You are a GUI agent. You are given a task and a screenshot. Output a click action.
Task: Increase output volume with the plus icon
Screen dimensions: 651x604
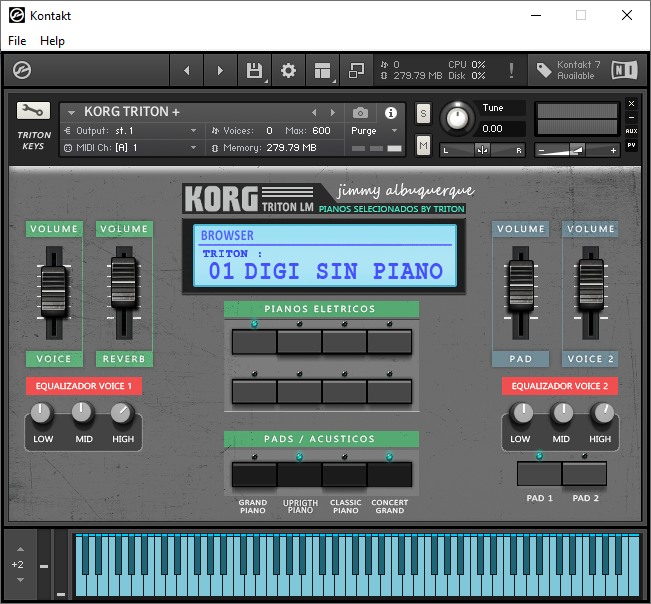point(613,151)
